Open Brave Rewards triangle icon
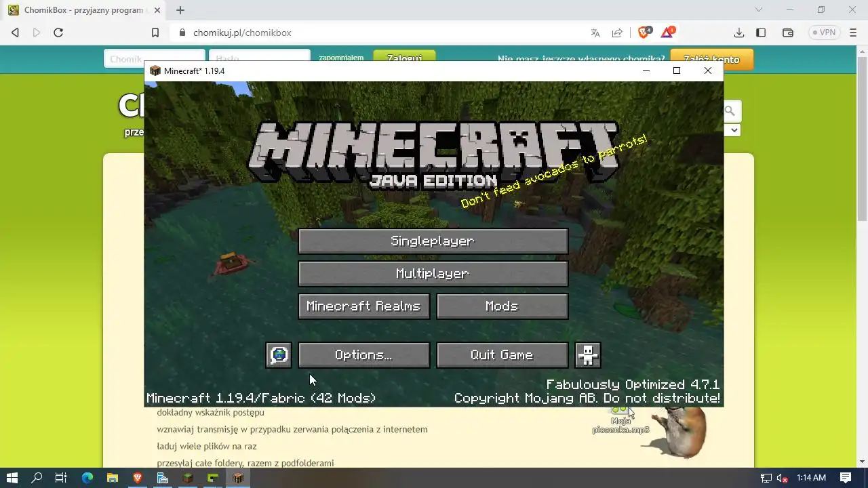Screen dimensions: 868x488 click(x=668, y=32)
